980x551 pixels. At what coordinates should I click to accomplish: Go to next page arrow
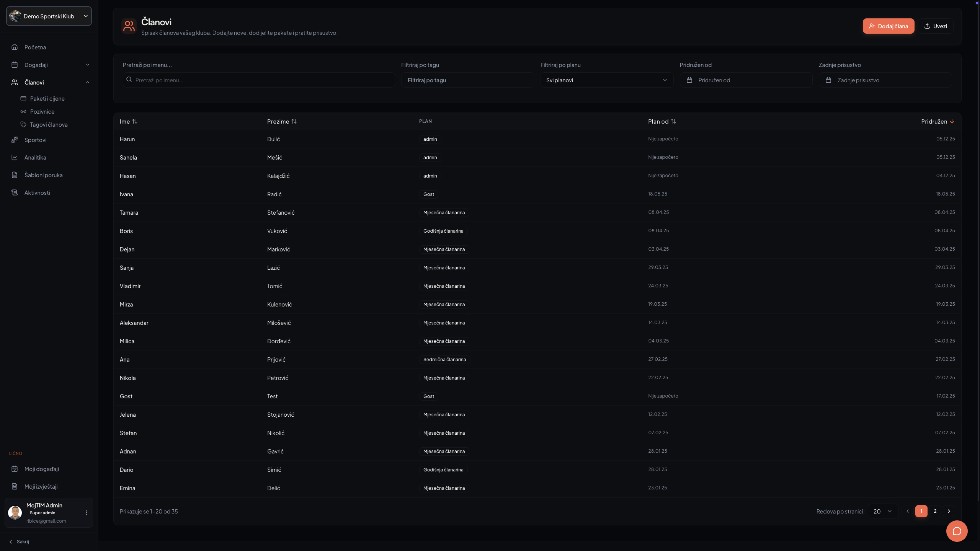coord(949,511)
